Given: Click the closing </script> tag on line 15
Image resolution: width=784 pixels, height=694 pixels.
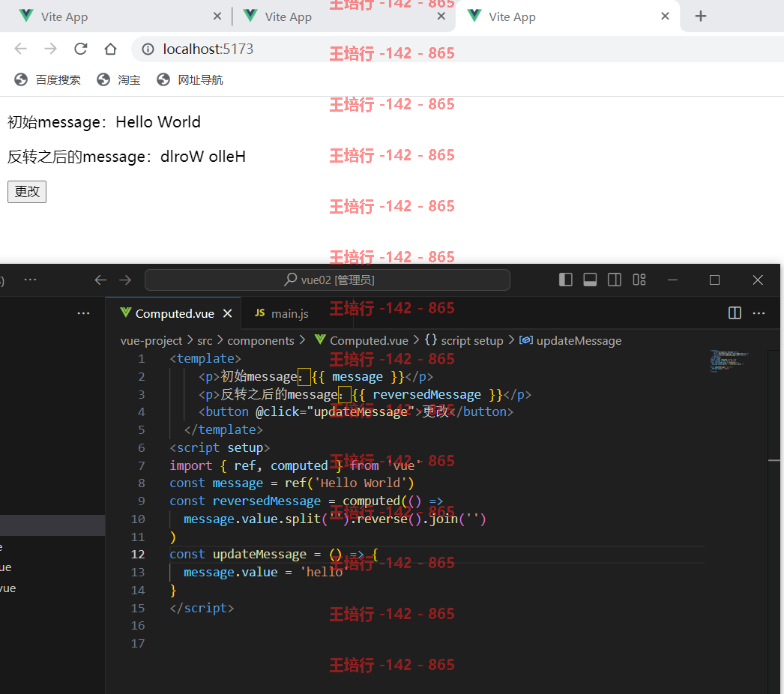Looking at the screenshot, I should coord(202,608).
